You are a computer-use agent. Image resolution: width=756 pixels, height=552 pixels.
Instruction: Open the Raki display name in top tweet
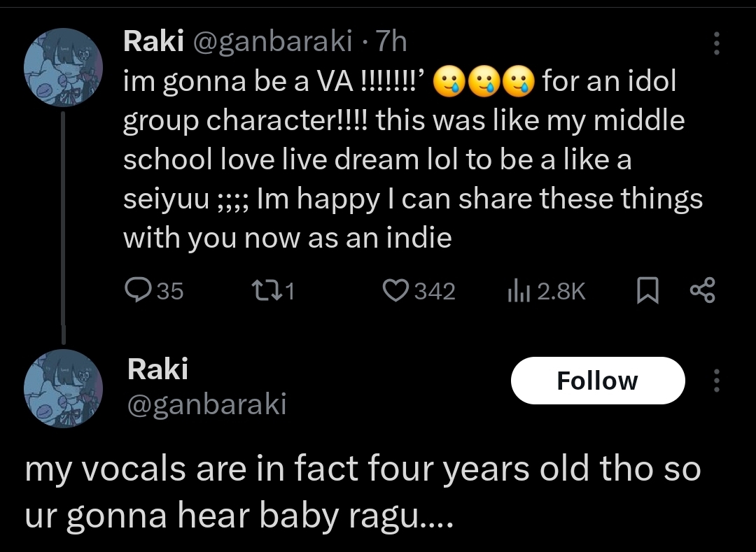click(153, 42)
